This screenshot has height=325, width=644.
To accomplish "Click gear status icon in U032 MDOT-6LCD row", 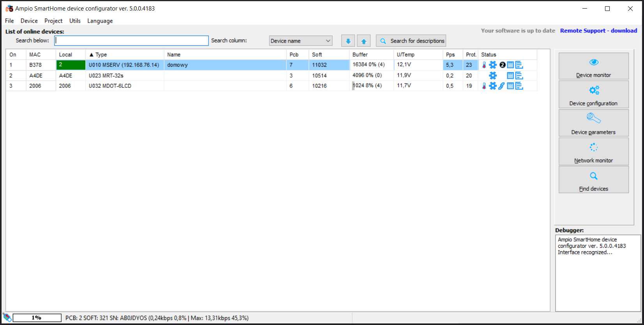I will point(493,86).
